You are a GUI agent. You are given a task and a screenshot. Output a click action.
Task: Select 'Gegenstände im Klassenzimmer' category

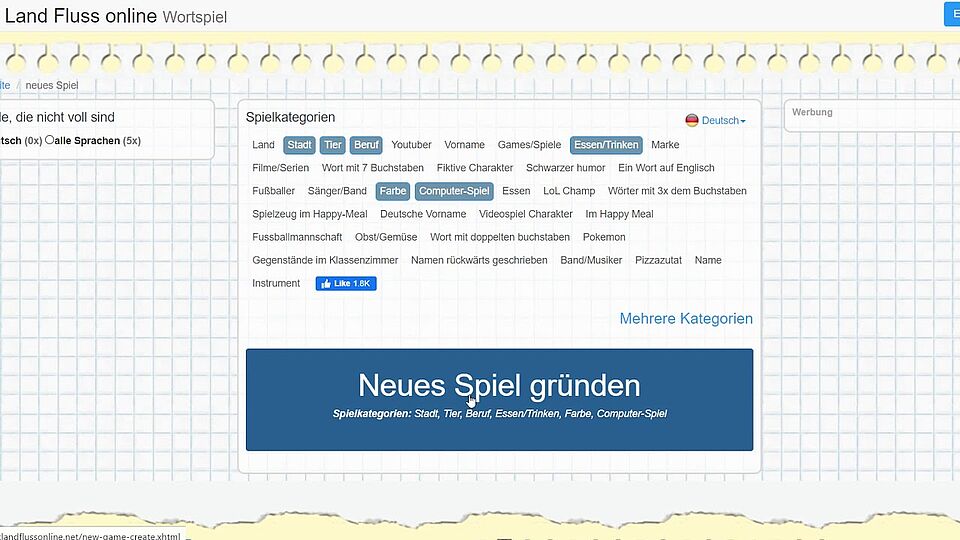click(x=325, y=260)
